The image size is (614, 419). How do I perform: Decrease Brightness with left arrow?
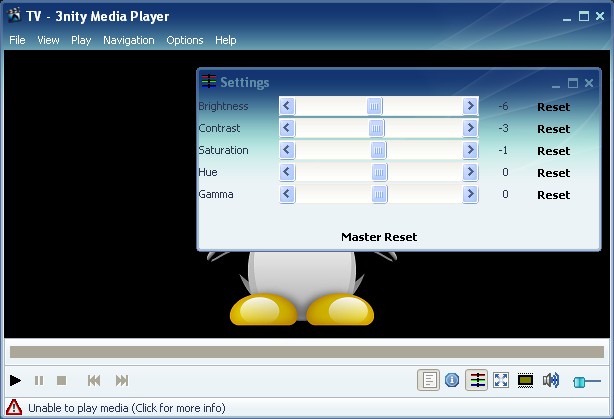click(287, 106)
